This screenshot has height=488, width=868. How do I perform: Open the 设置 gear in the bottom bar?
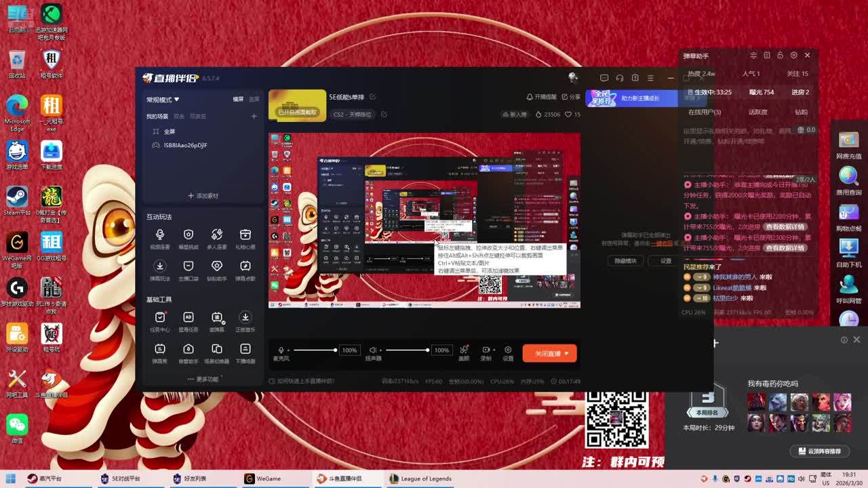click(508, 353)
